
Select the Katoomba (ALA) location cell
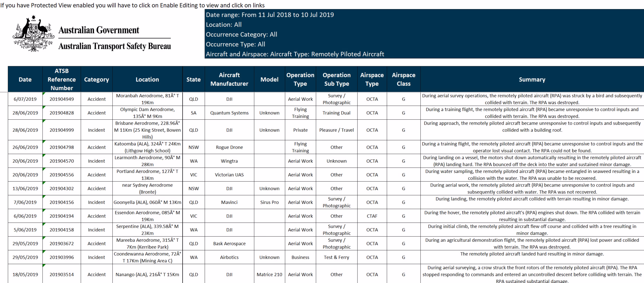click(x=147, y=147)
